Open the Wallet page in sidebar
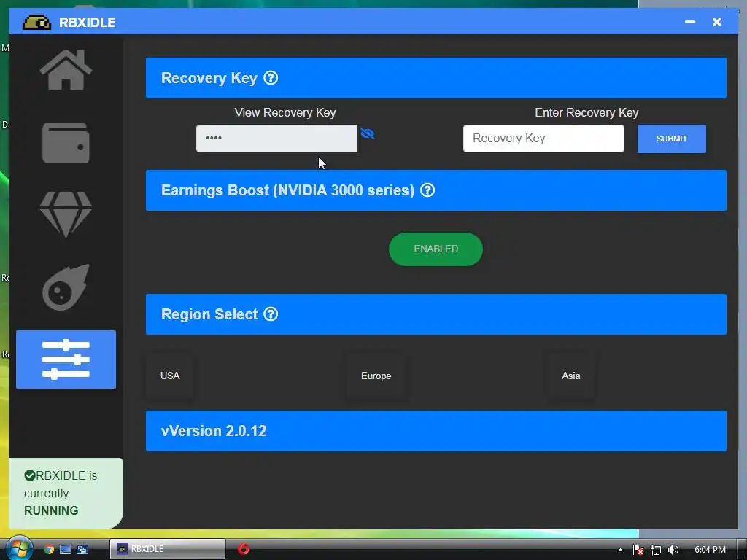This screenshot has height=560, width=747. click(66, 143)
